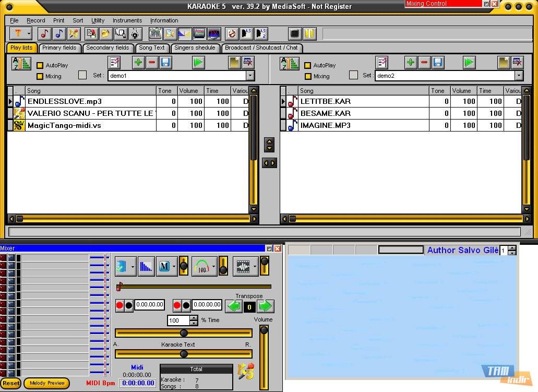The image size is (538, 392).
Task: Click the green play button in left playlist
Action: (198, 63)
